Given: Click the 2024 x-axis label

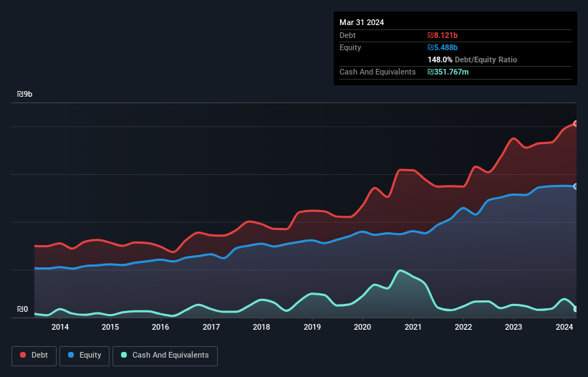Looking at the screenshot, I should [564, 327].
